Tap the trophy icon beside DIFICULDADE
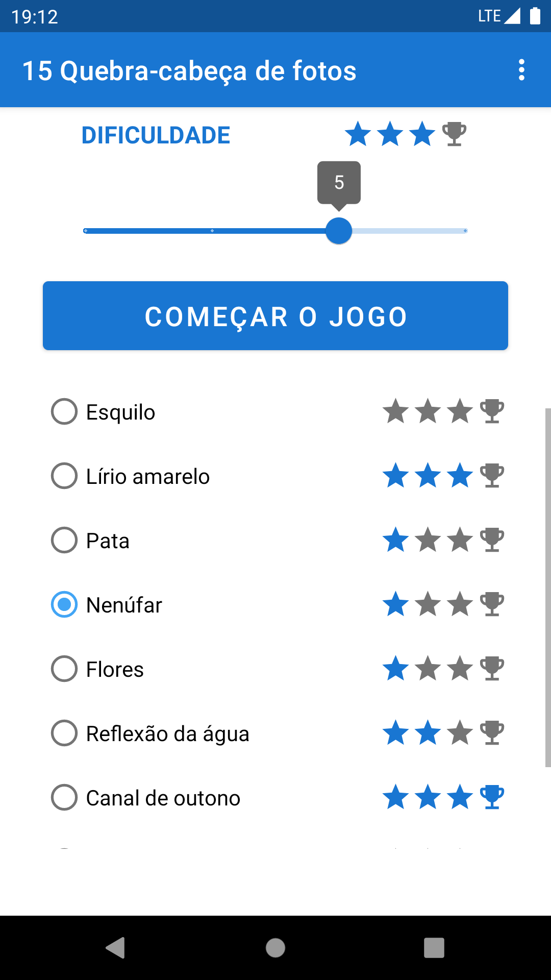This screenshot has width=551, height=980. [454, 134]
